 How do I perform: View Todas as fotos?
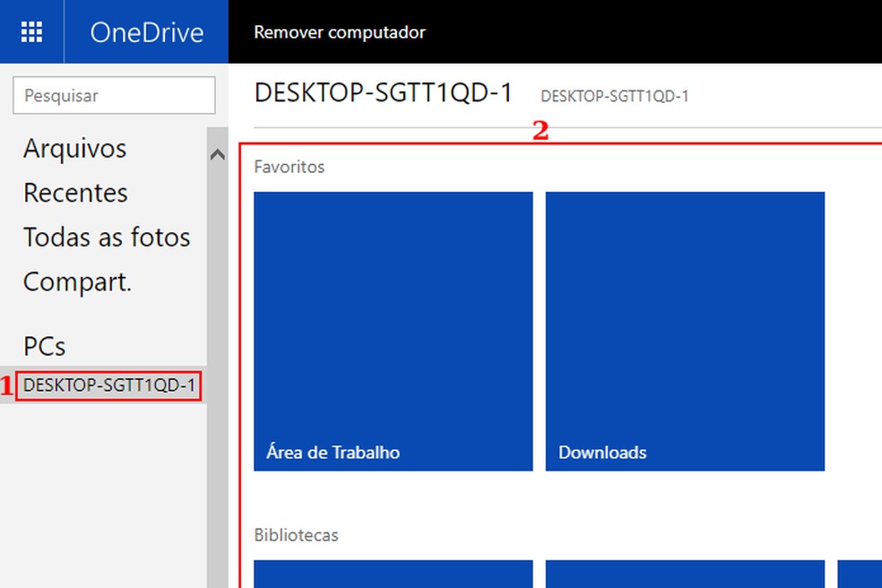point(106,237)
